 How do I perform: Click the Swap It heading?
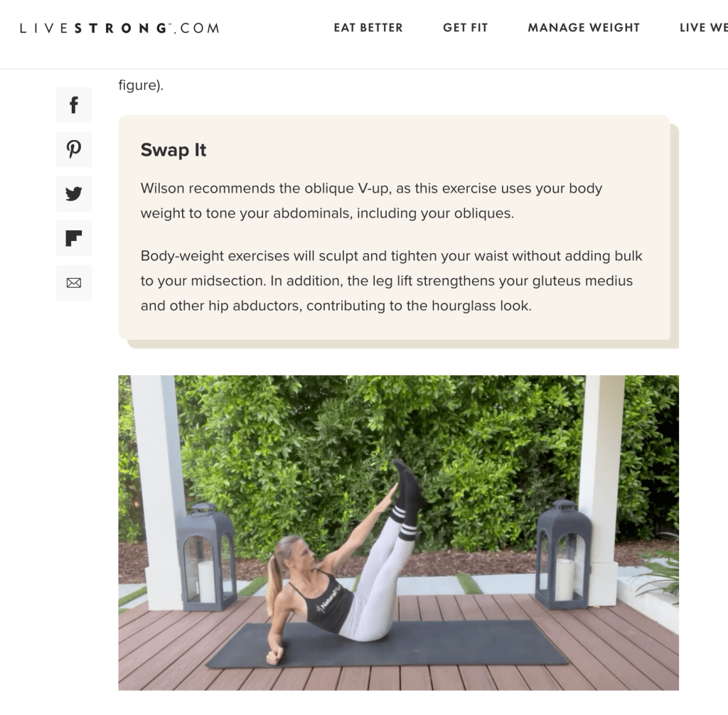coord(173,150)
